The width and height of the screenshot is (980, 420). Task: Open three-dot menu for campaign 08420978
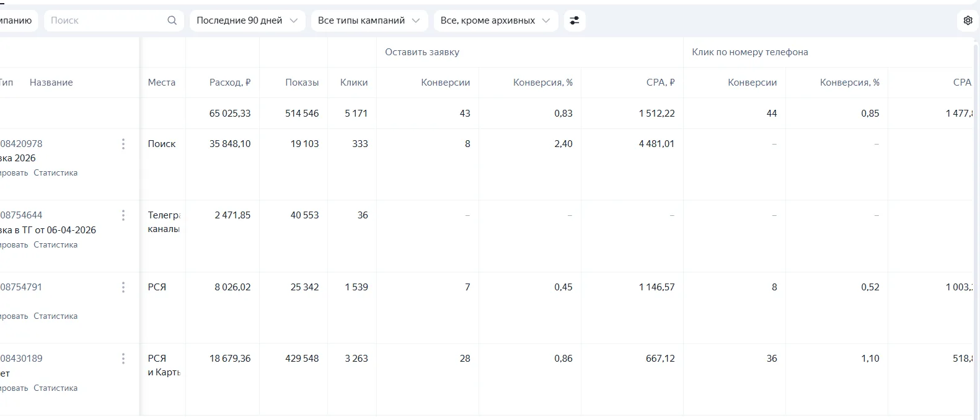tap(123, 144)
